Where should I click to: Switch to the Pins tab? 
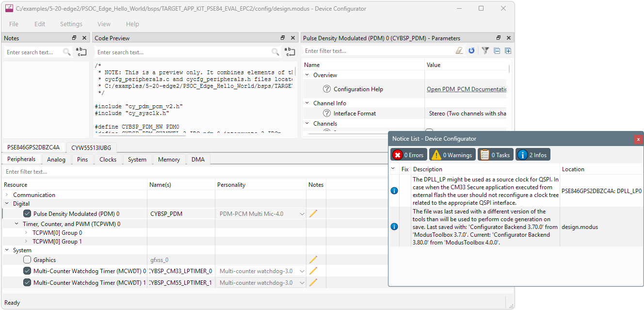pos(82,160)
